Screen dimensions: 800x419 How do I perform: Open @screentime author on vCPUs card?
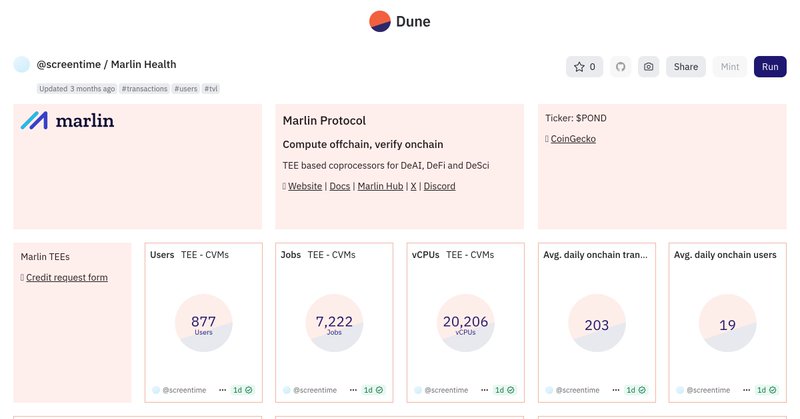(x=446, y=390)
